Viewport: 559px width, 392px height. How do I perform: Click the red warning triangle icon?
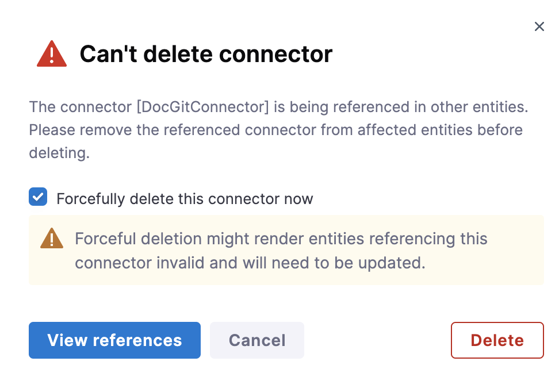coord(52,54)
